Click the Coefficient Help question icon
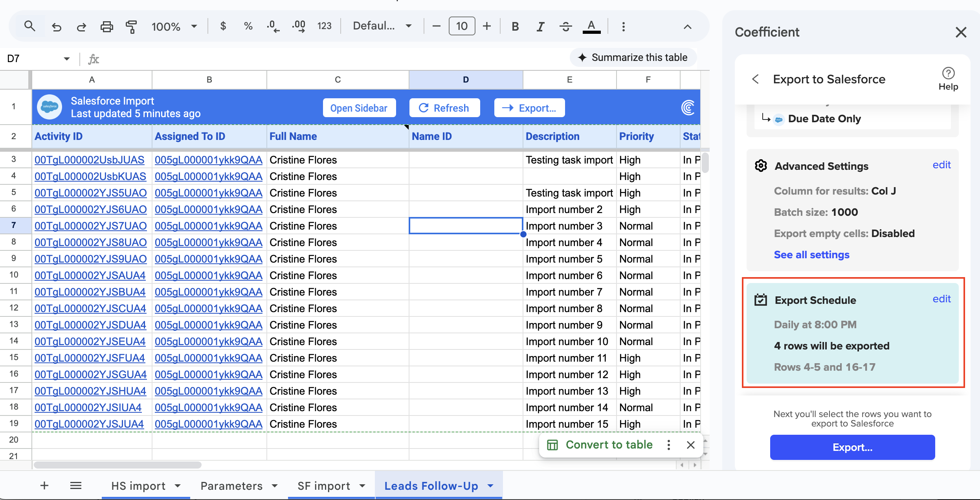The height and width of the screenshot is (500, 980). pyautogui.click(x=948, y=73)
